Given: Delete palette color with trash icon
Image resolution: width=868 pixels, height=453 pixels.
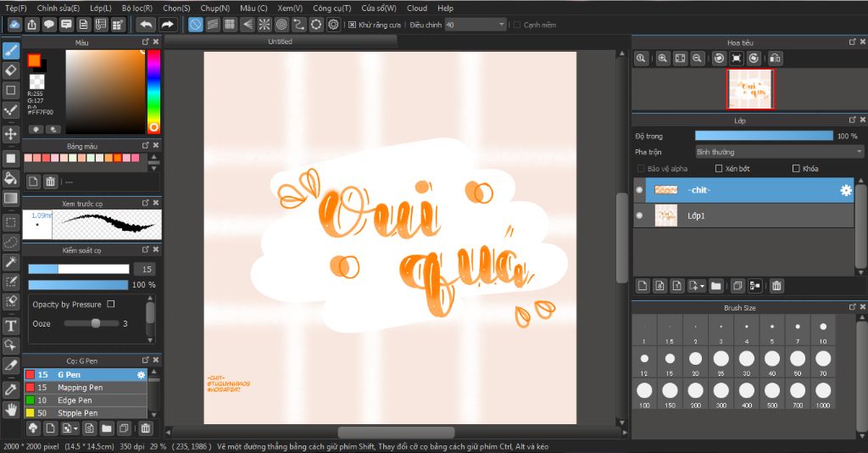Looking at the screenshot, I should pos(50,182).
